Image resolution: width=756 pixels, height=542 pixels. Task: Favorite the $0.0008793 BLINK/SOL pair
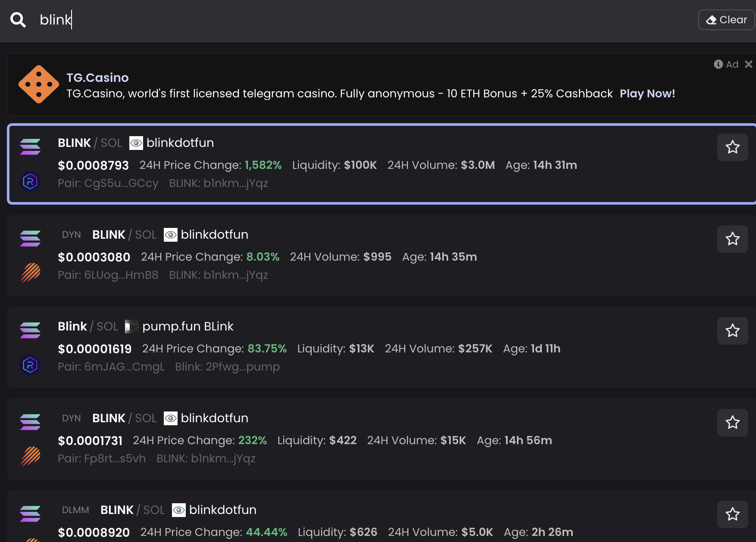point(732,147)
